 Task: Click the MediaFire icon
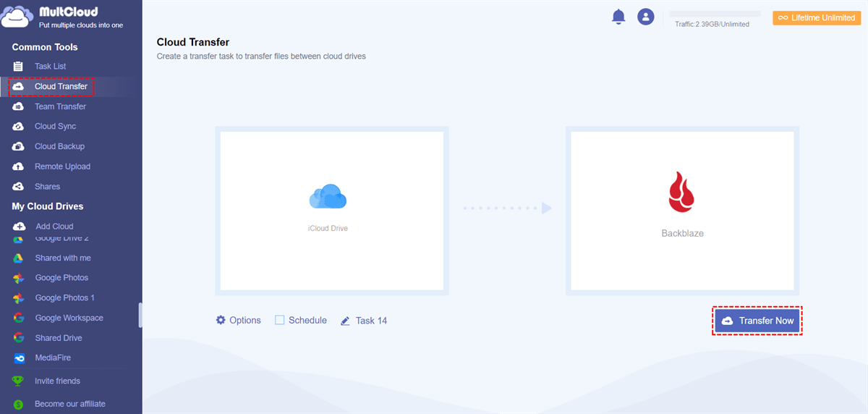pos(20,358)
